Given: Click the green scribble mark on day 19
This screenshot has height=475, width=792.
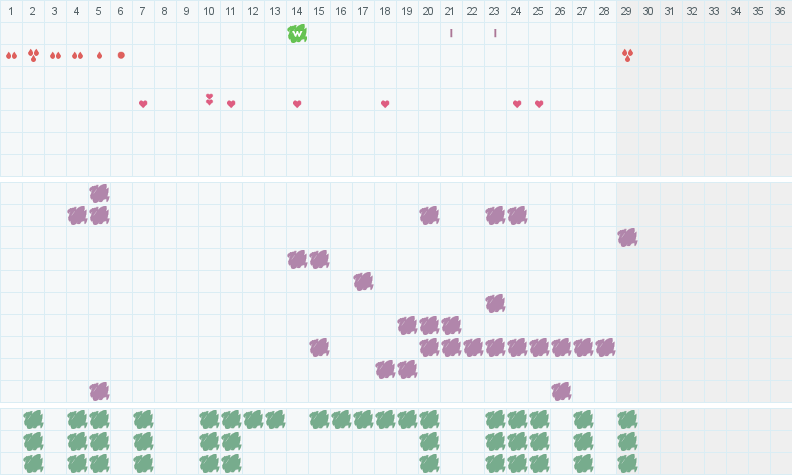Looking at the screenshot, I should point(407,419).
